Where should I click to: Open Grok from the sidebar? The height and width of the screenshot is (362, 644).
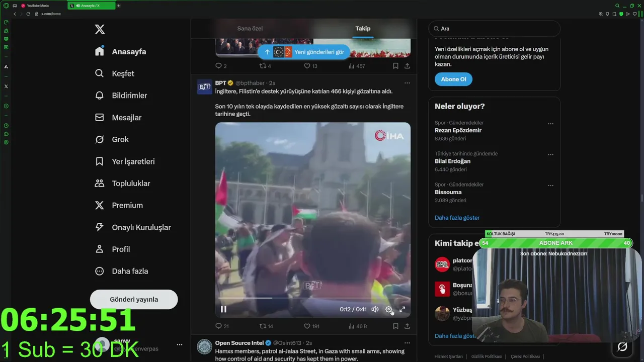[x=112, y=139]
